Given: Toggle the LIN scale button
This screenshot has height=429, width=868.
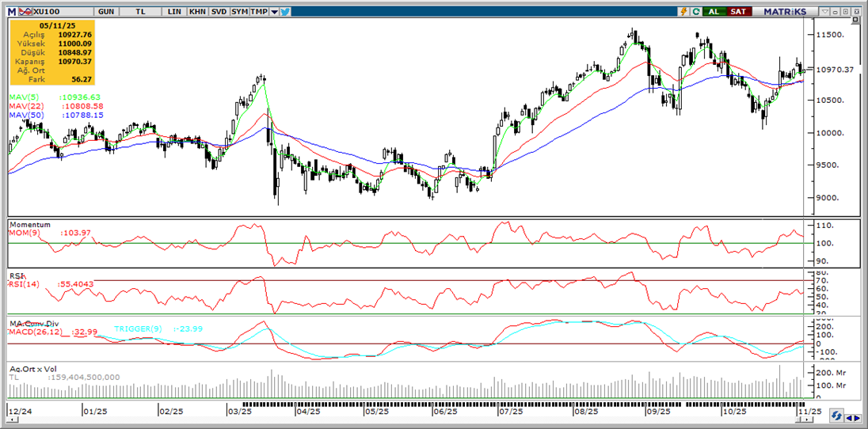Looking at the screenshot, I should (174, 12).
